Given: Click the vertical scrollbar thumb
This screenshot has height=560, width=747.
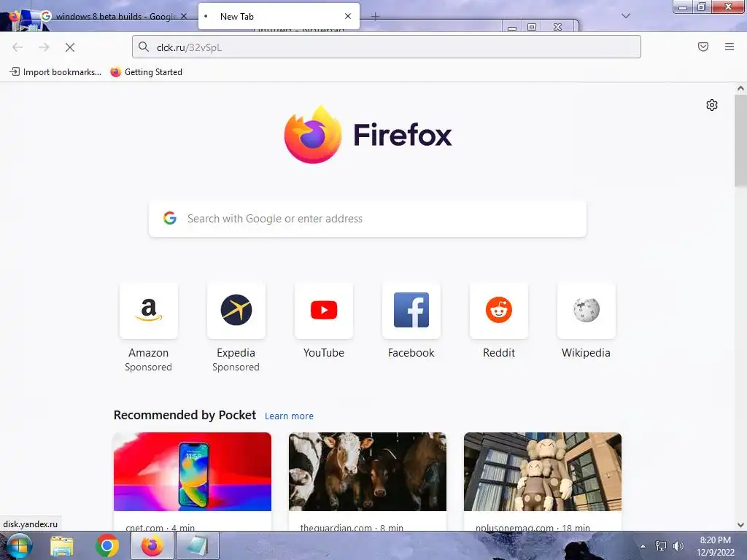Looking at the screenshot, I should coord(740,141).
